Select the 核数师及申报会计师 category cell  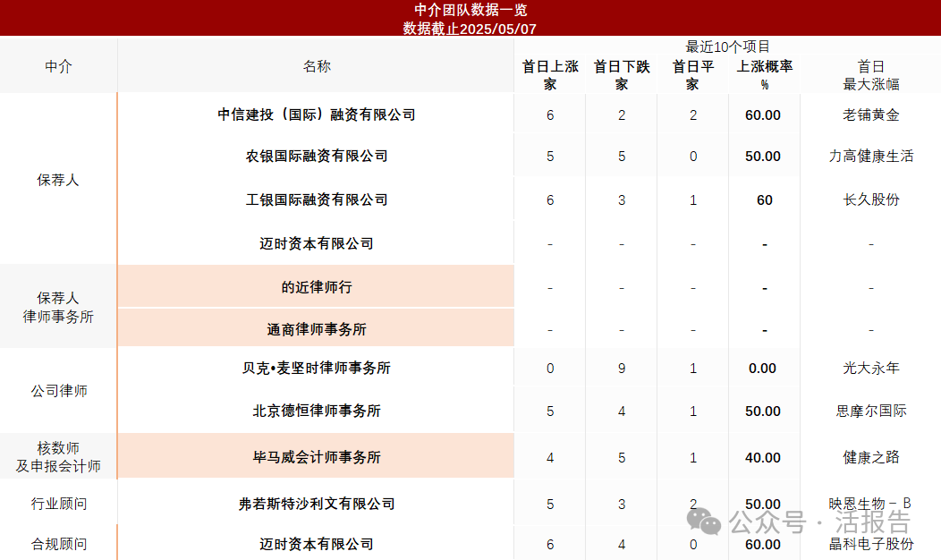pyautogui.click(x=58, y=457)
